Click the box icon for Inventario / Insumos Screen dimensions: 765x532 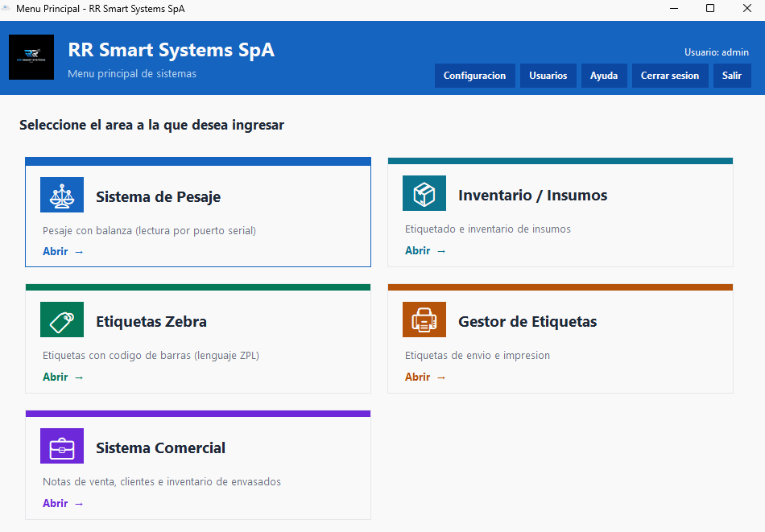pyautogui.click(x=424, y=193)
